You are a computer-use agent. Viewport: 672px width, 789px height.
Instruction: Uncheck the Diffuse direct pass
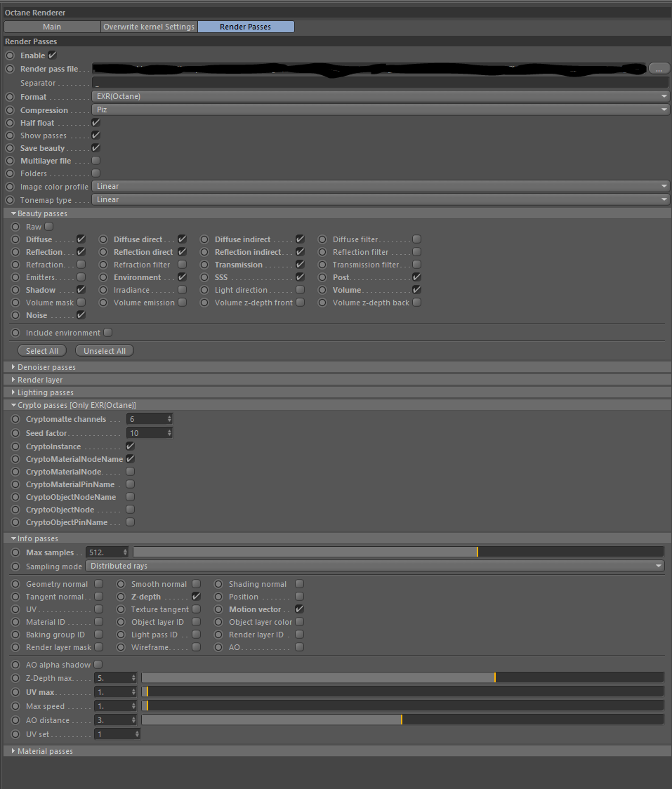(x=183, y=239)
